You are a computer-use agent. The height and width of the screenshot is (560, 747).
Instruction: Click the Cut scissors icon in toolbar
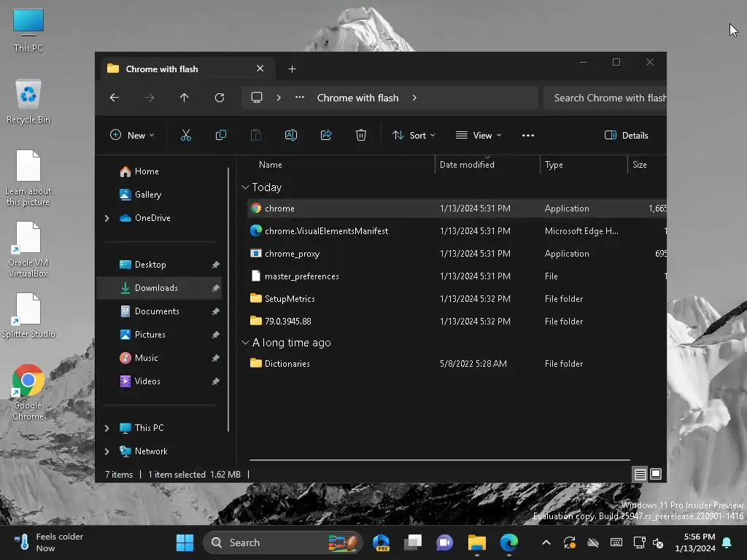click(x=186, y=135)
